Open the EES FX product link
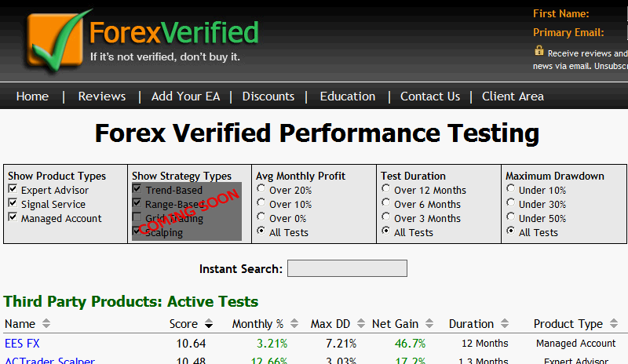Screen dimensions: 628x364 click(x=22, y=344)
